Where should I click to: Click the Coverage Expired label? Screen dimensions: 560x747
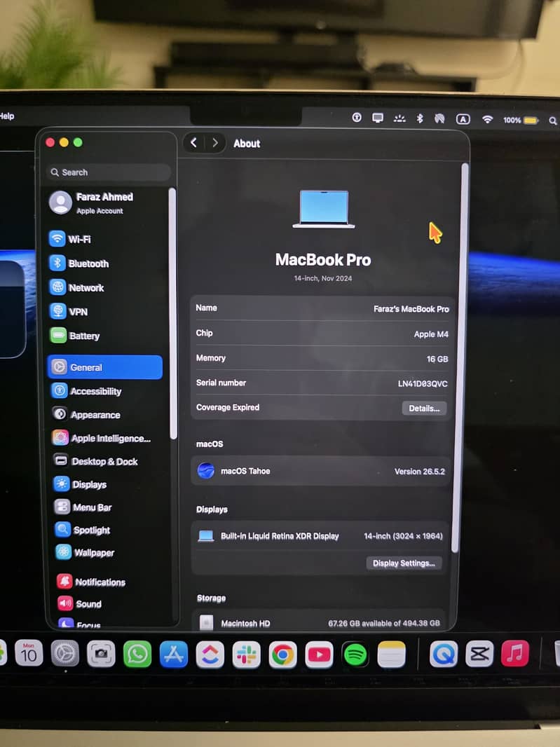point(228,407)
